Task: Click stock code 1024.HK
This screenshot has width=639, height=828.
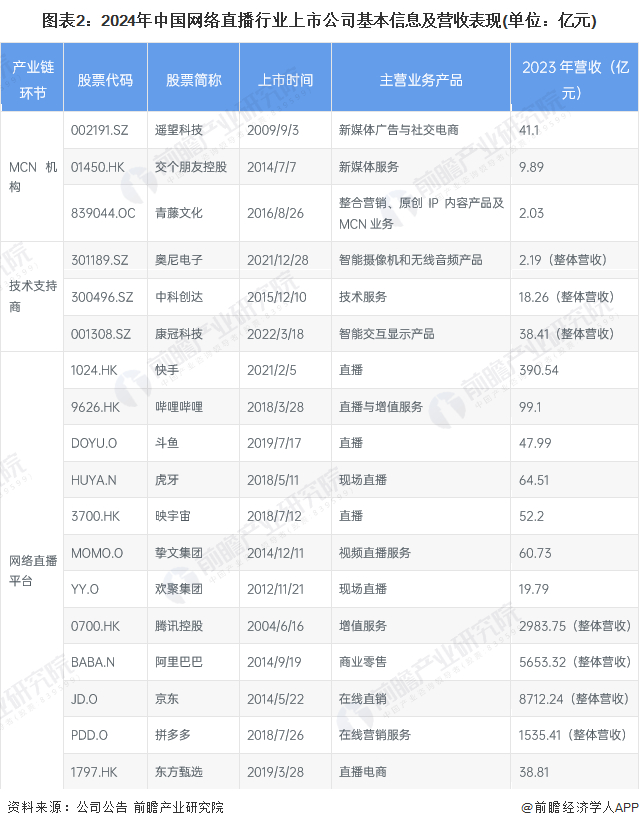Action: pos(94,370)
